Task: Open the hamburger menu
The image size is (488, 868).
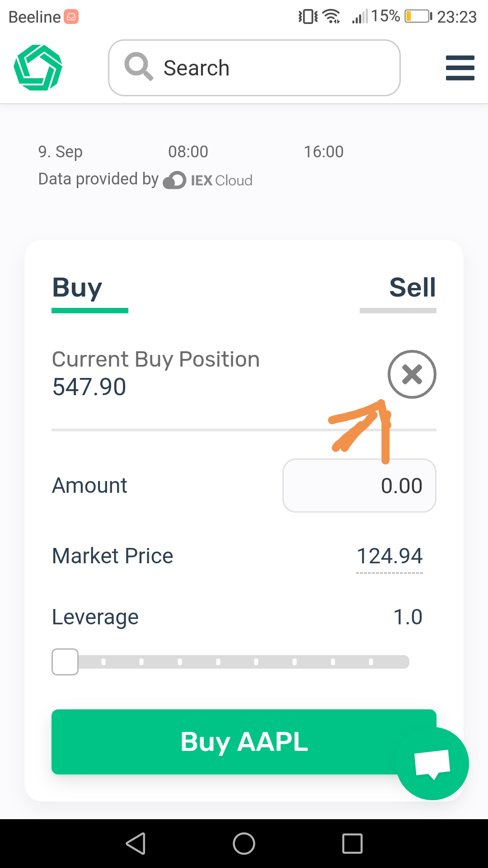Action: tap(460, 68)
